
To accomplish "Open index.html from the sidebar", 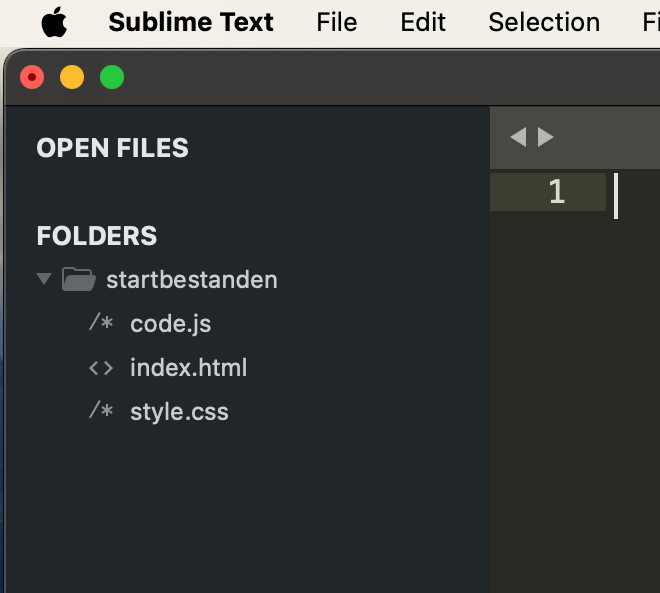I will 188,367.
